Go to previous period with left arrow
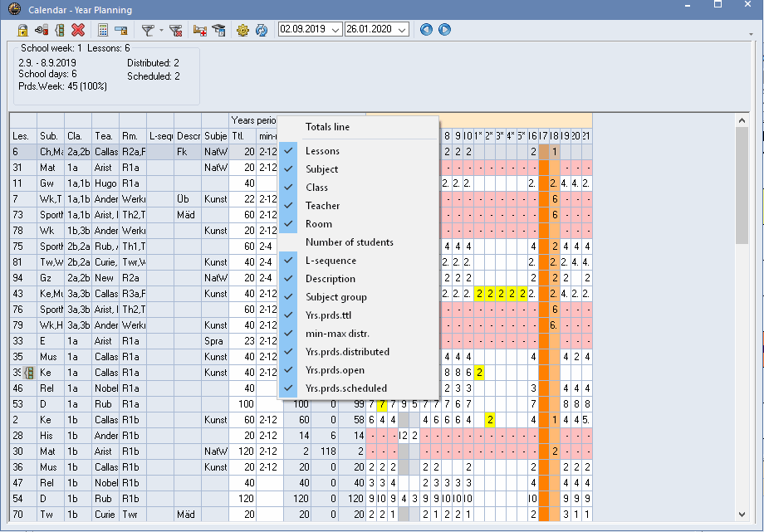The image size is (764, 532). [x=426, y=30]
